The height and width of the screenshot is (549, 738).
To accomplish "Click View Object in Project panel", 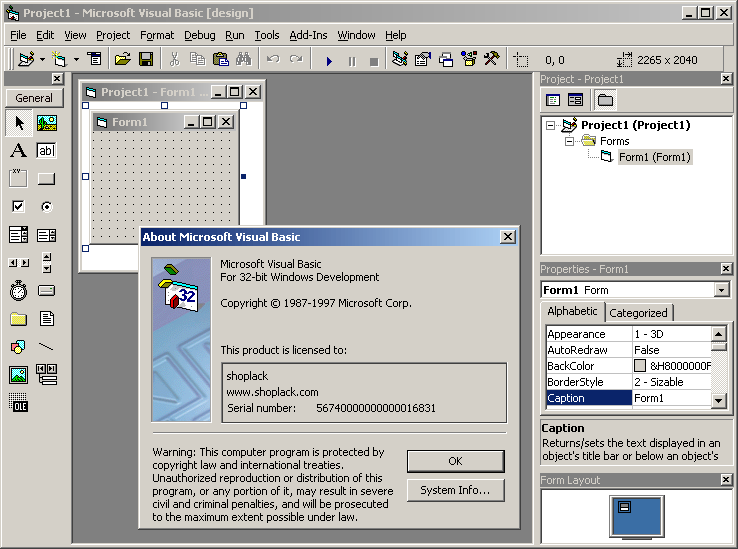I will coord(575,100).
